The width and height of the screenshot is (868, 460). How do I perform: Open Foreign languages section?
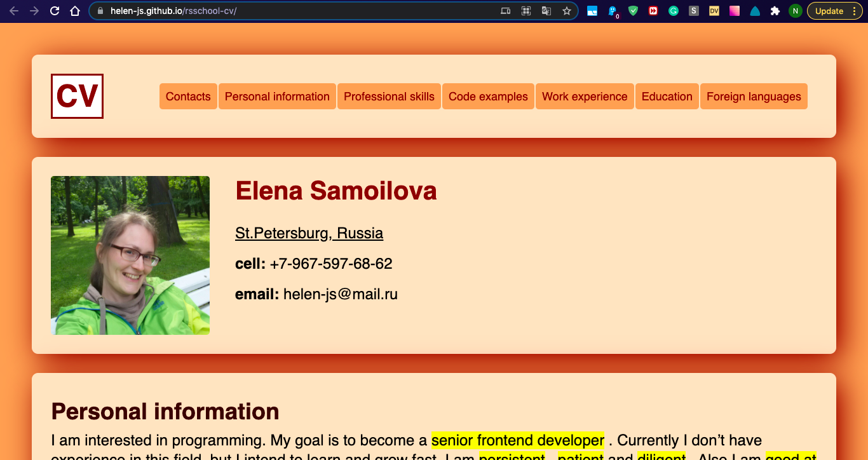[x=754, y=97]
